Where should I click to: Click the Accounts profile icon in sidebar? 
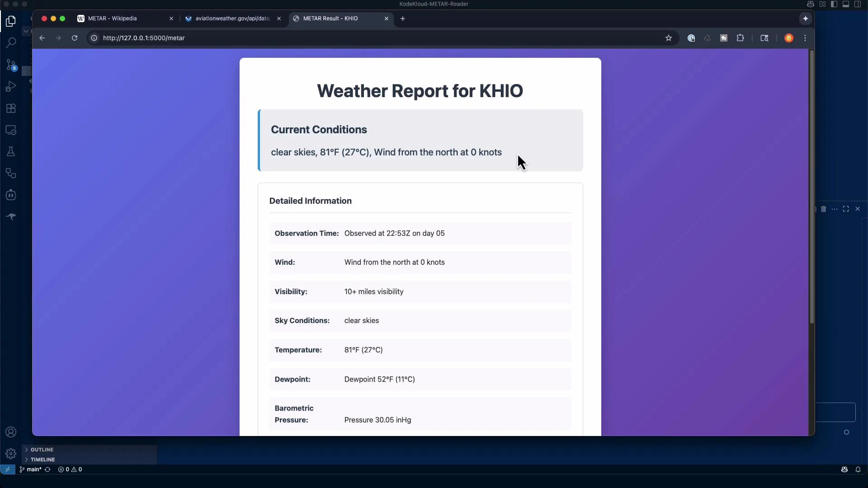click(10, 432)
